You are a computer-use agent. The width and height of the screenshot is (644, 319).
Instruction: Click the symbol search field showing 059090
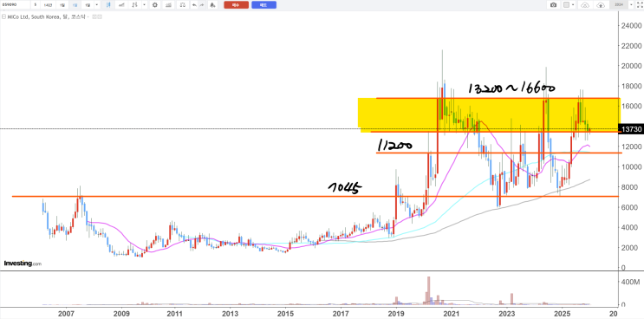pos(16,5)
